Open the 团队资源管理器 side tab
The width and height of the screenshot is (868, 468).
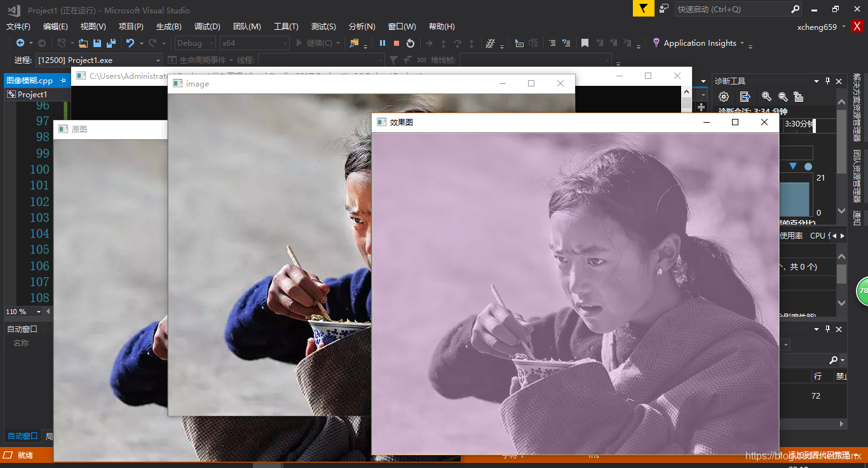tap(857, 176)
